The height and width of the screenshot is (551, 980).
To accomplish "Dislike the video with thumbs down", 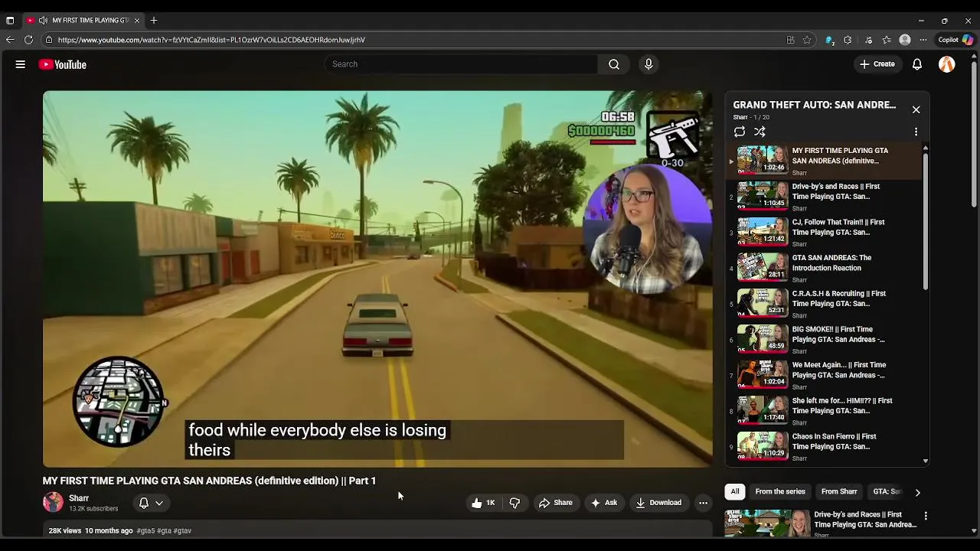I will click(514, 503).
